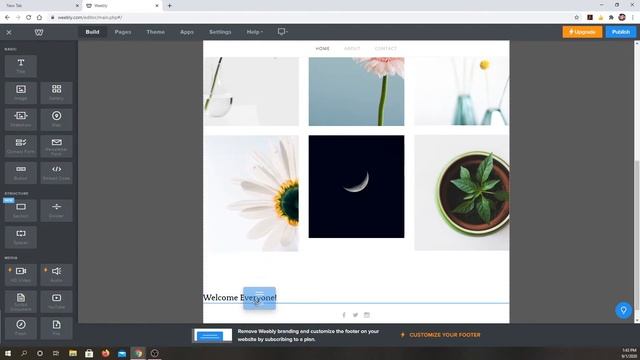The height and width of the screenshot is (360, 640).
Task: Select the Newsletter Form element
Action: (56, 146)
